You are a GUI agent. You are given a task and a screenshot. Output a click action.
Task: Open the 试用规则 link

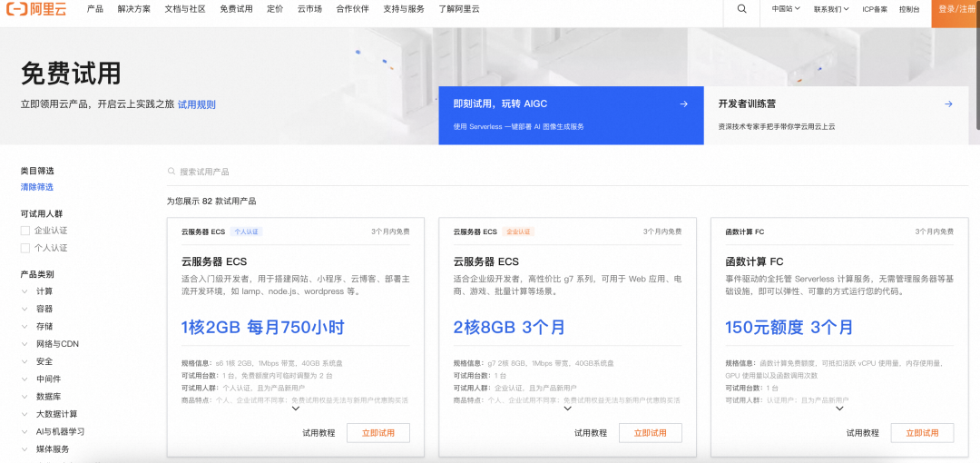tap(197, 104)
